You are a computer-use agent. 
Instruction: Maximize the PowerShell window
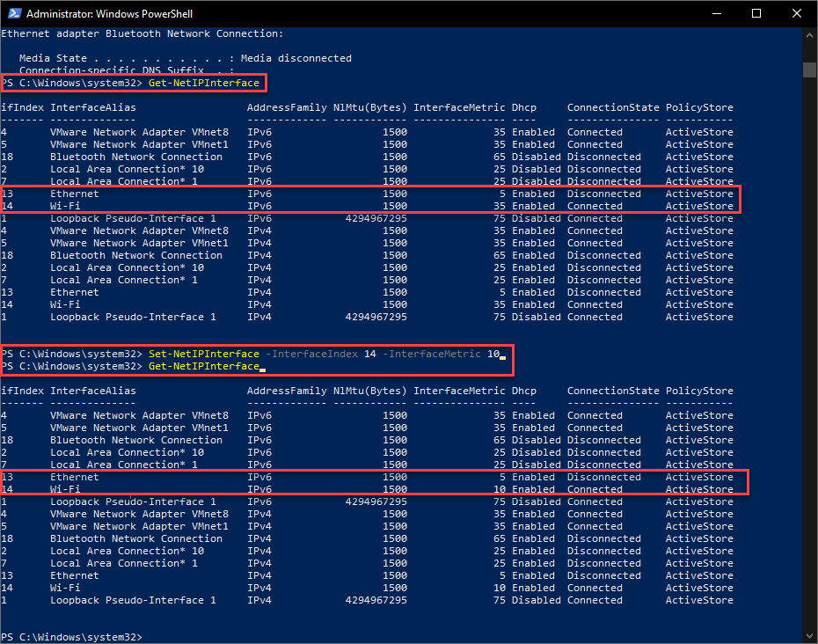pyautogui.click(x=756, y=13)
